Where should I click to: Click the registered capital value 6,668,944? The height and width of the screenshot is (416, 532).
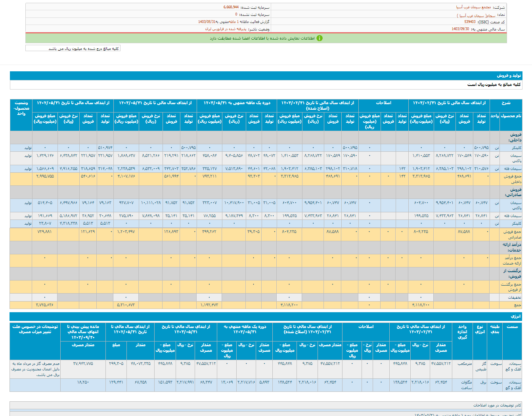(231, 8)
